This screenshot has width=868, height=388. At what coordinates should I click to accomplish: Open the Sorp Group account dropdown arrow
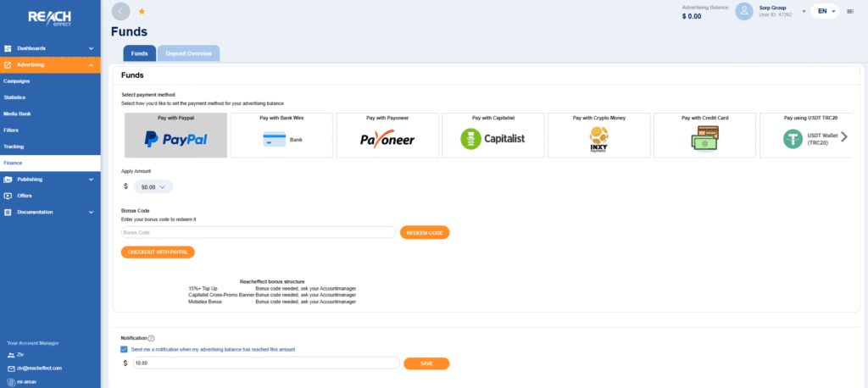pos(804,12)
